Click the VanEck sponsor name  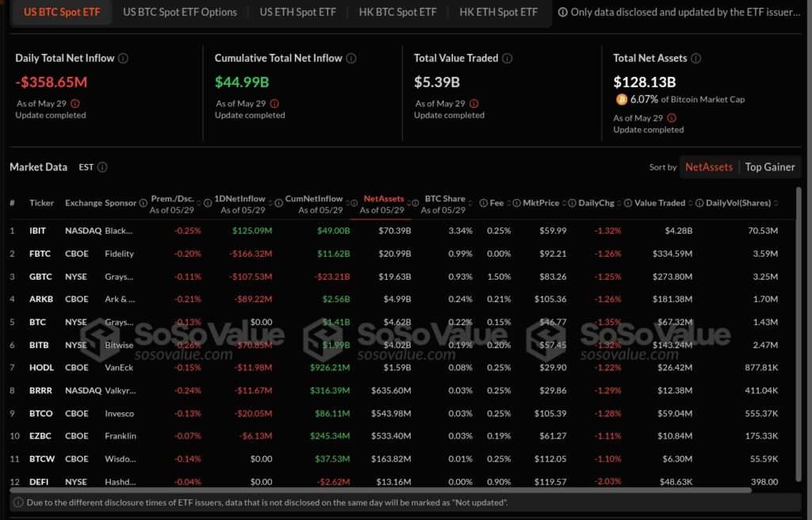(119, 368)
